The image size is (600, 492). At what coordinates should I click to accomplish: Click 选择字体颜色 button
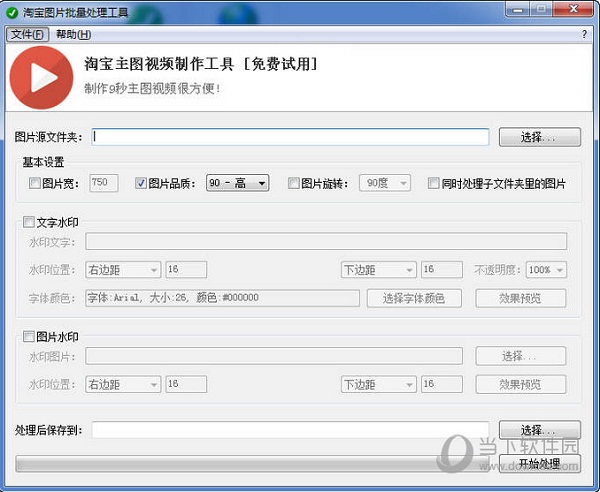414,298
